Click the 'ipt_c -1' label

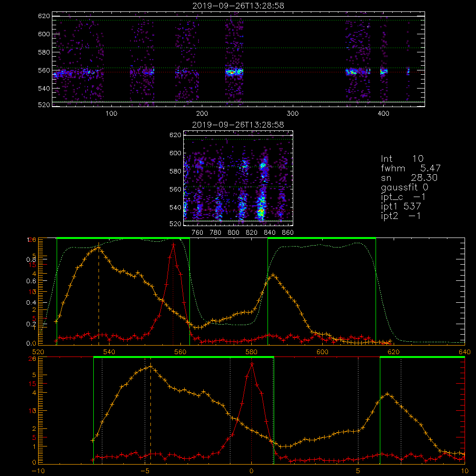[403, 197]
